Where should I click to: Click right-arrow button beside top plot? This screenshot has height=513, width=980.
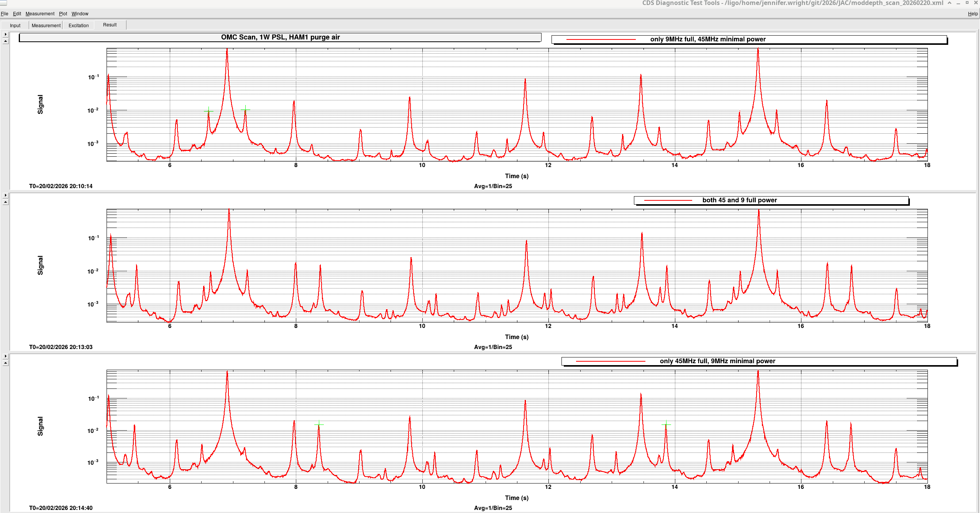(5, 34)
